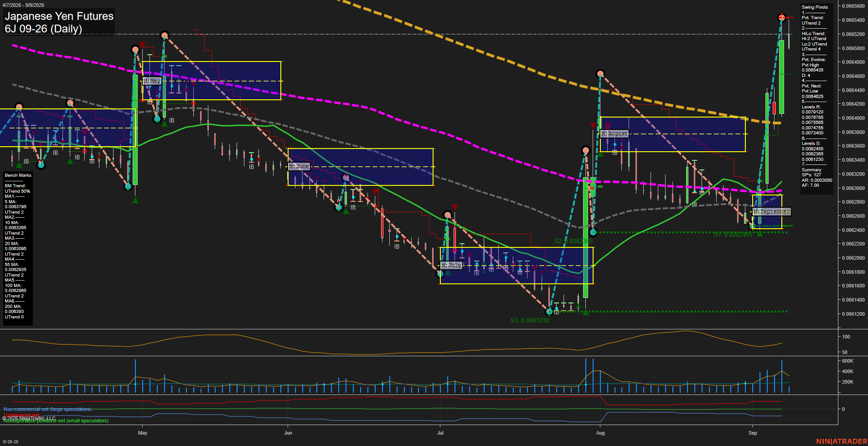Image resolution: width=868 pixels, height=446 pixels.
Task: Click the Non-commercial net legend label
Action: click(x=47, y=410)
